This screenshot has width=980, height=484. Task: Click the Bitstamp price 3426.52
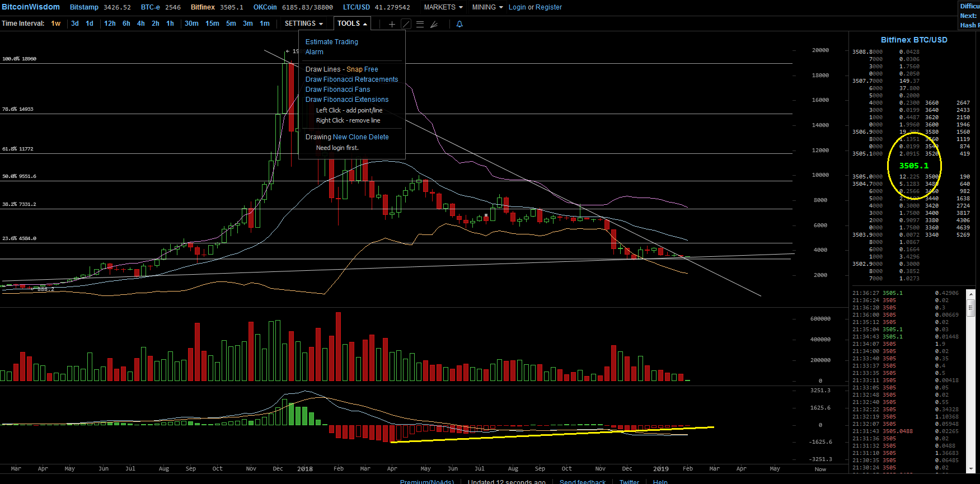click(117, 7)
